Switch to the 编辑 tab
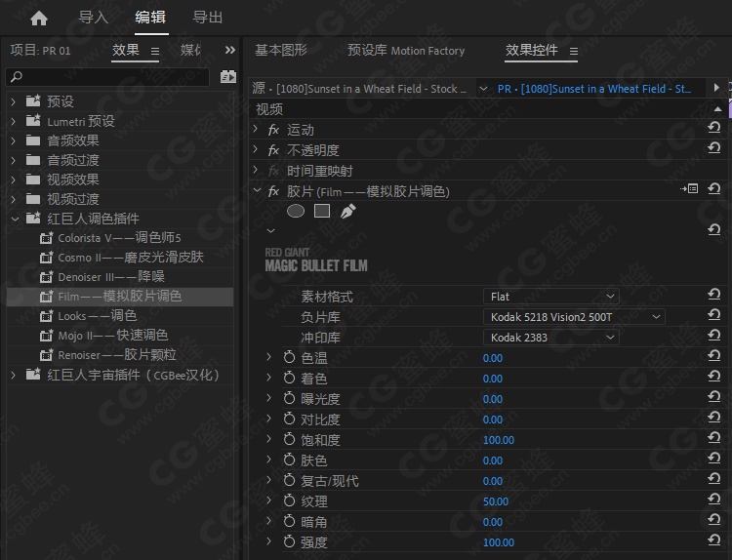The image size is (732, 560). pos(150,18)
